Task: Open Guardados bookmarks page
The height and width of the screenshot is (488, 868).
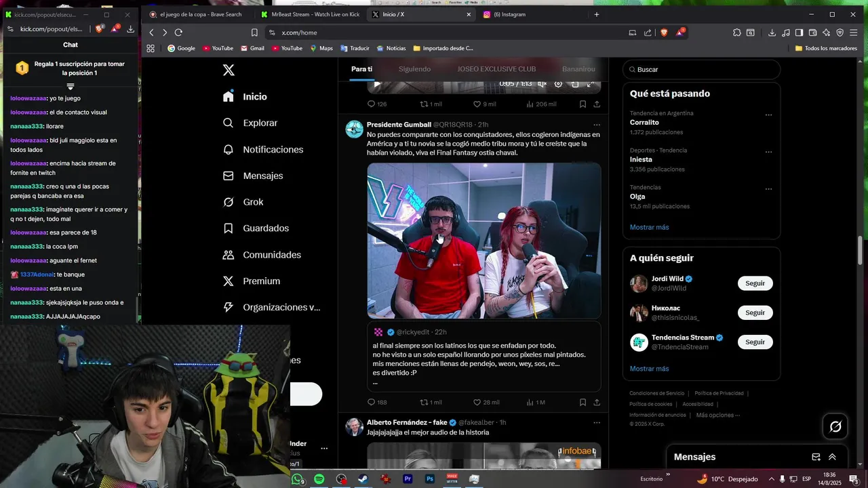Action: click(x=256, y=229)
